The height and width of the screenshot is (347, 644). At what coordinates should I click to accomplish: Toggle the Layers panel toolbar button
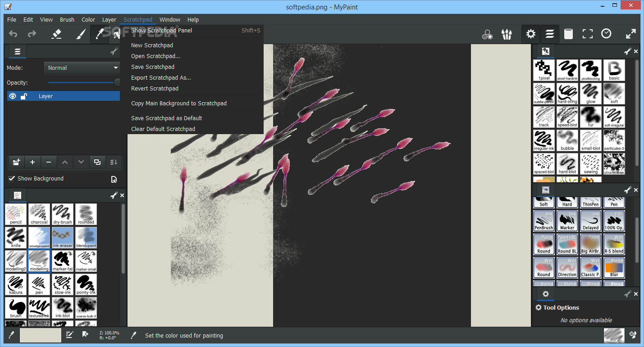[550, 34]
